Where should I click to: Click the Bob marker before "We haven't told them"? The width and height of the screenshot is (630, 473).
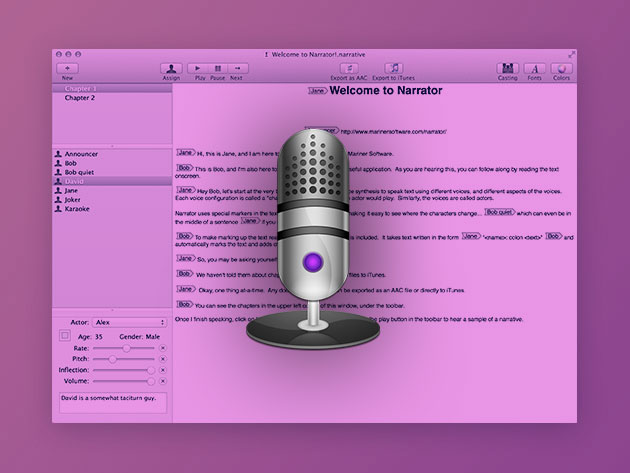click(185, 274)
